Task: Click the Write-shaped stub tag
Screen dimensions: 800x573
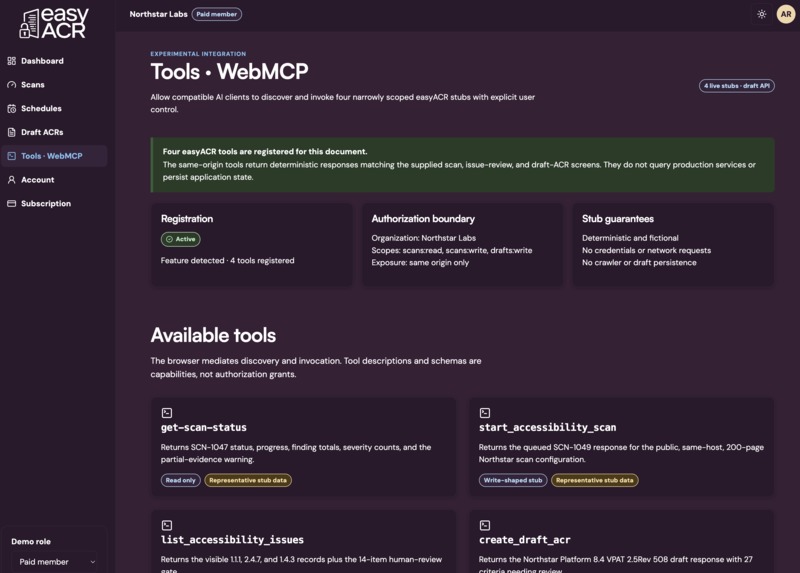Action: coord(513,480)
